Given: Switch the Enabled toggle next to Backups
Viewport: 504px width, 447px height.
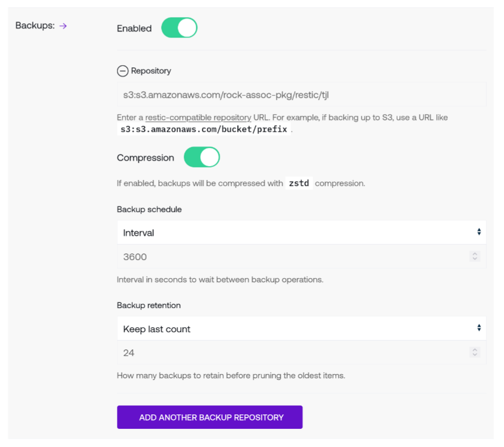Looking at the screenshot, I should [179, 28].
